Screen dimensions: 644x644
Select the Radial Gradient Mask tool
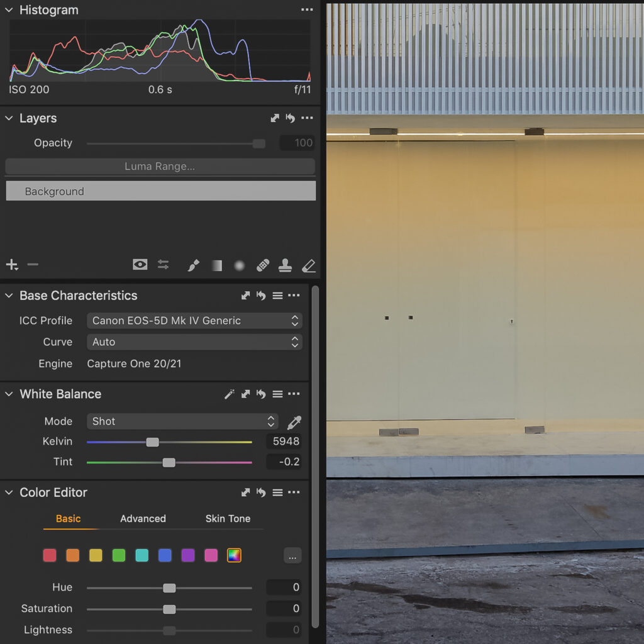(x=239, y=265)
